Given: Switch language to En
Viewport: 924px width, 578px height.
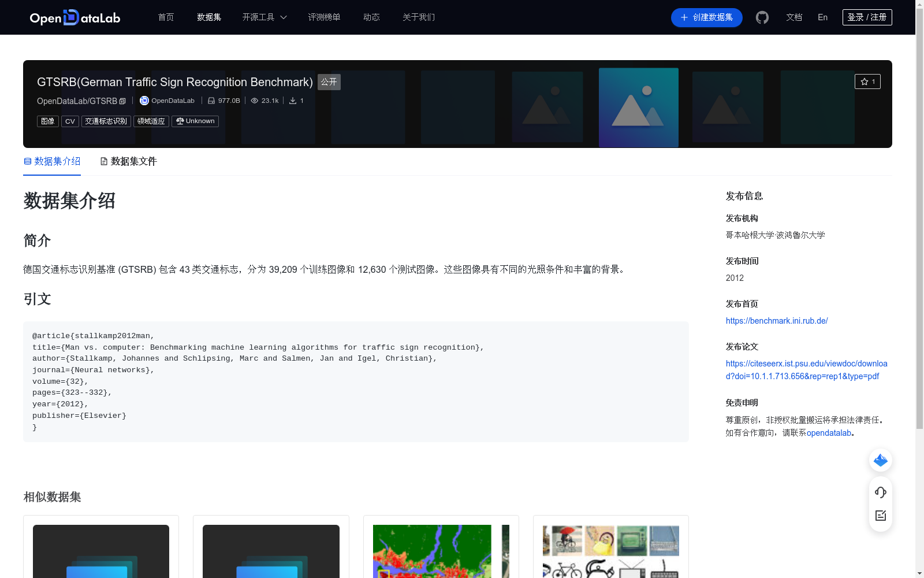Looking at the screenshot, I should click(822, 17).
